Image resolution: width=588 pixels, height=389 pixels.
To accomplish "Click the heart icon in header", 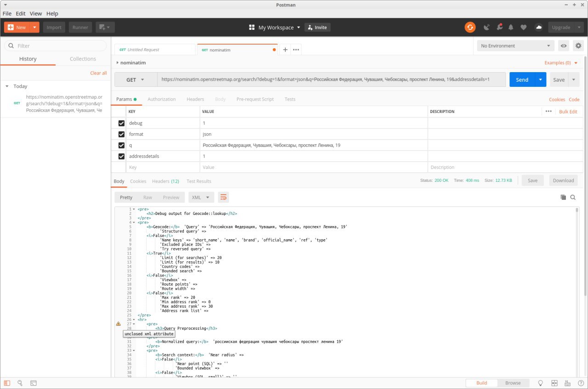I will pos(523,28).
